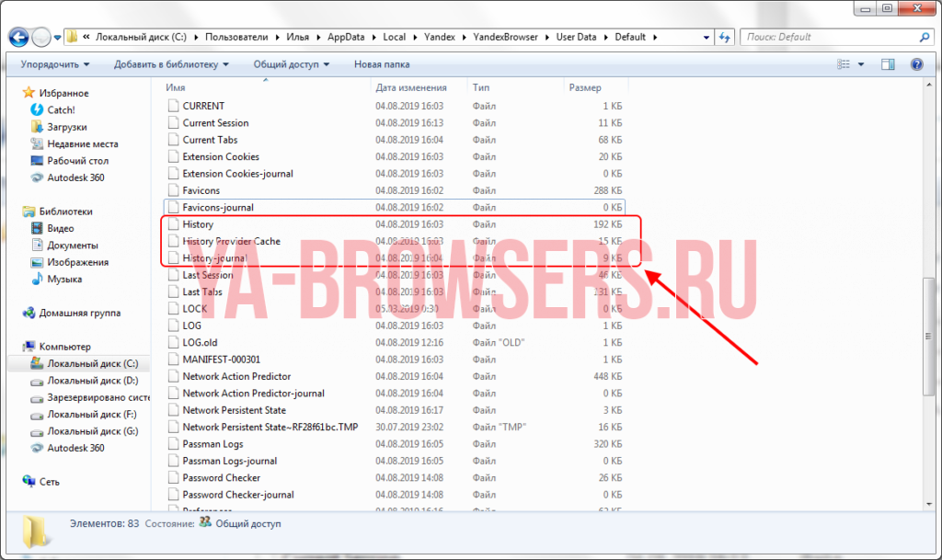Image resolution: width=942 pixels, height=560 pixels.
Task: Click the Help question mark icon
Action: click(916, 64)
